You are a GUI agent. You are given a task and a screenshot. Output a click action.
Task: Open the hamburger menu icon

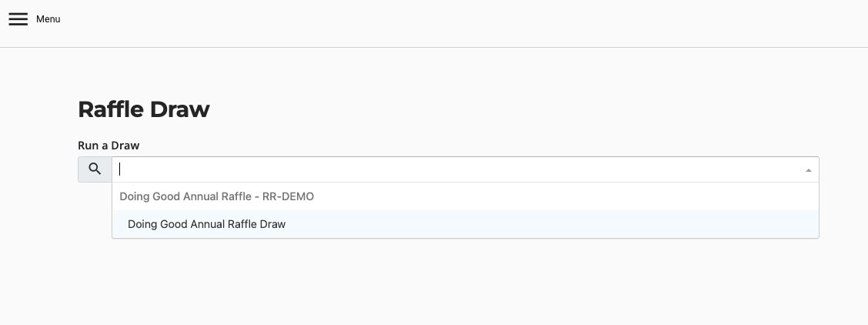click(18, 19)
